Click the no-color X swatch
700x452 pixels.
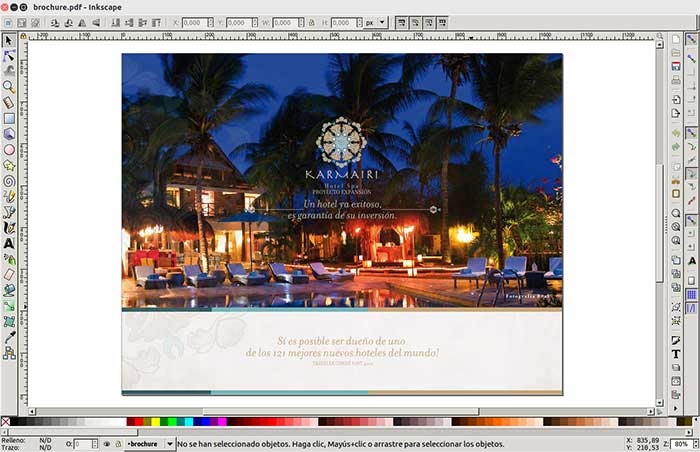point(5,421)
